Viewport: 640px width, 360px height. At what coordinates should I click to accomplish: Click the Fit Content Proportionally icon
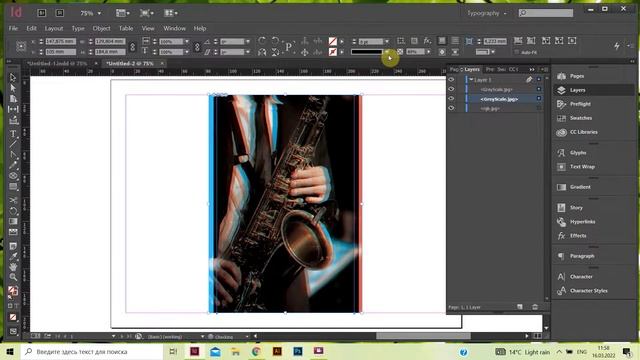531,40
